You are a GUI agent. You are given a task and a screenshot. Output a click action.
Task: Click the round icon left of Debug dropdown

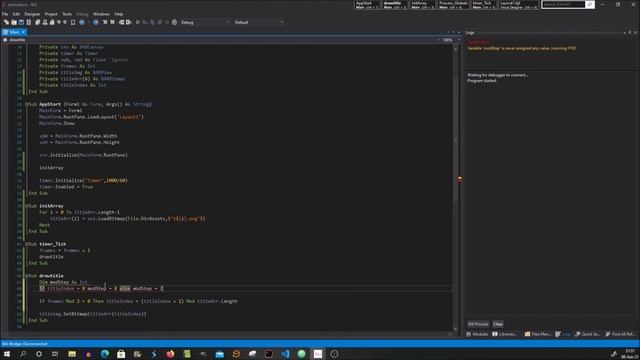click(x=174, y=22)
